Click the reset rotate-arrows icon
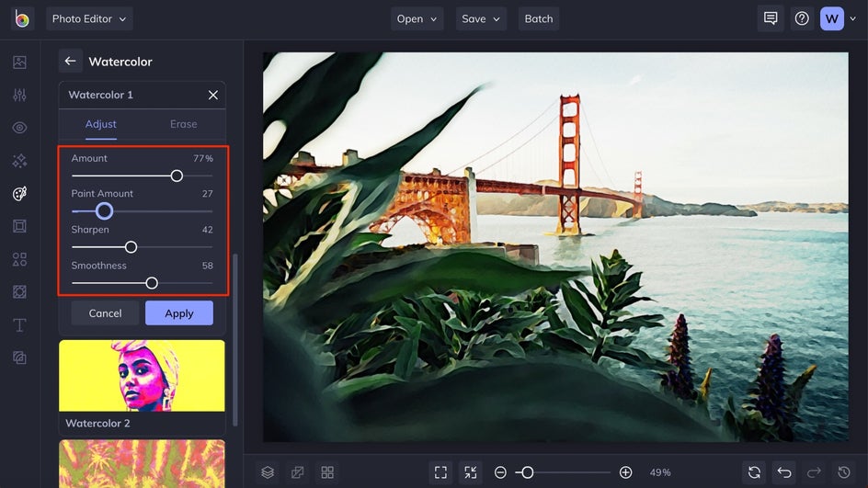Image resolution: width=868 pixels, height=488 pixels. pyautogui.click(x=754, y=472)
